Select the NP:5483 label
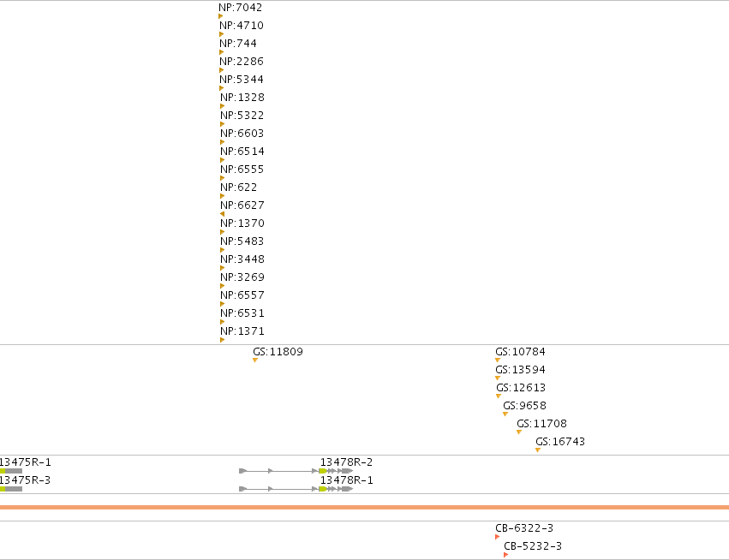The width and height of the screenshot is (729, 560). [242, 241]
